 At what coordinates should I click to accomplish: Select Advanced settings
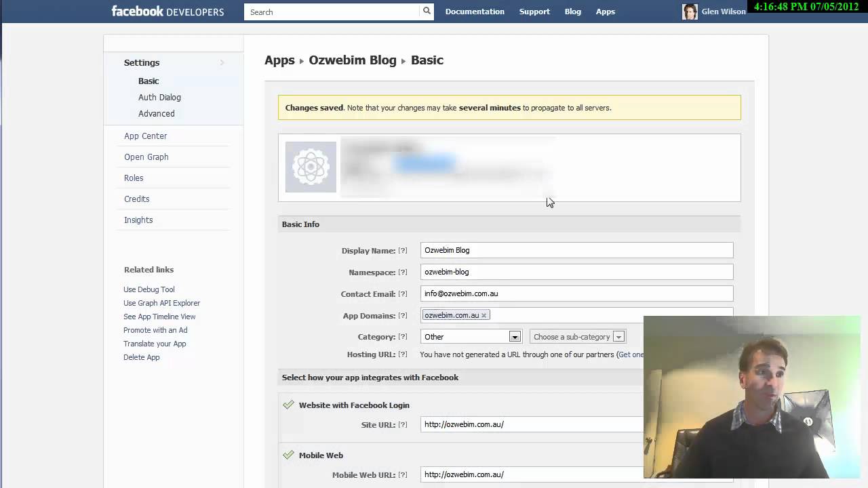[x=157, y=113]
